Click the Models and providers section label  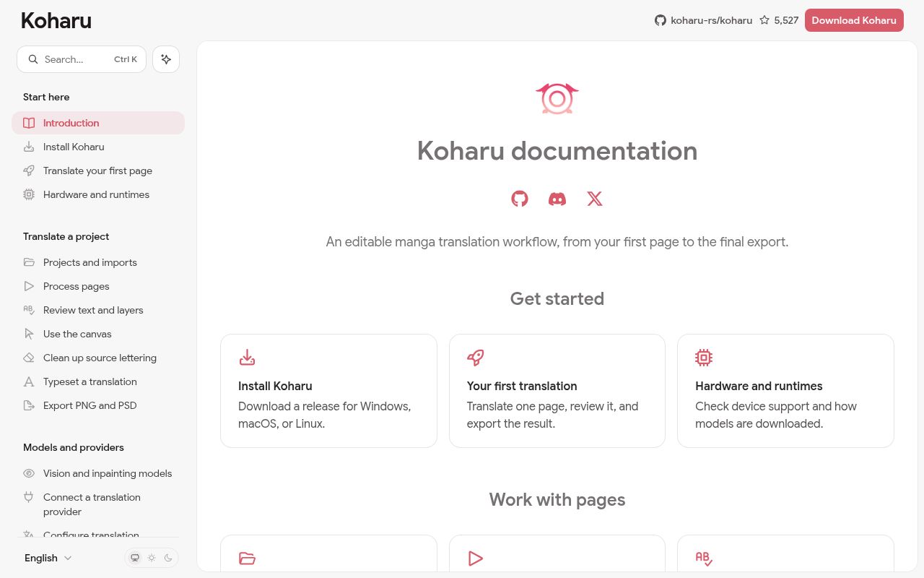pyautogui.click(x=74, y=447)
